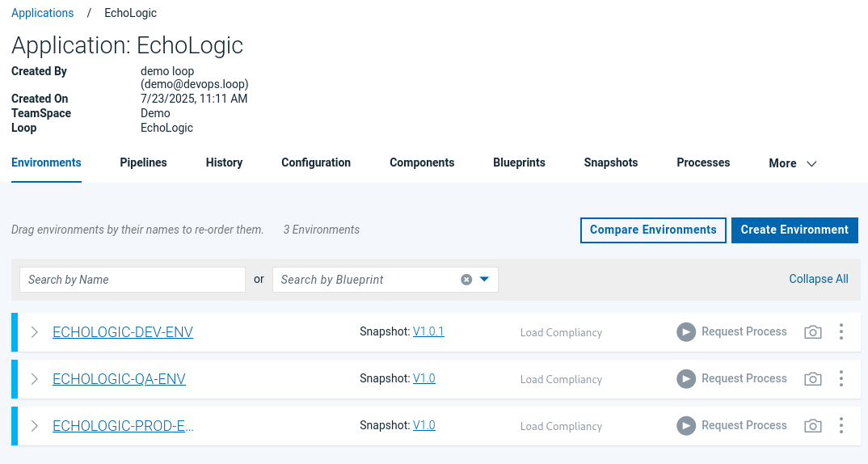Load Compliancy for ECHOLOGIC-DEV-ENV
Image resolution: width=868 pixels, height=464 pixels.
(x=561, y=333)
